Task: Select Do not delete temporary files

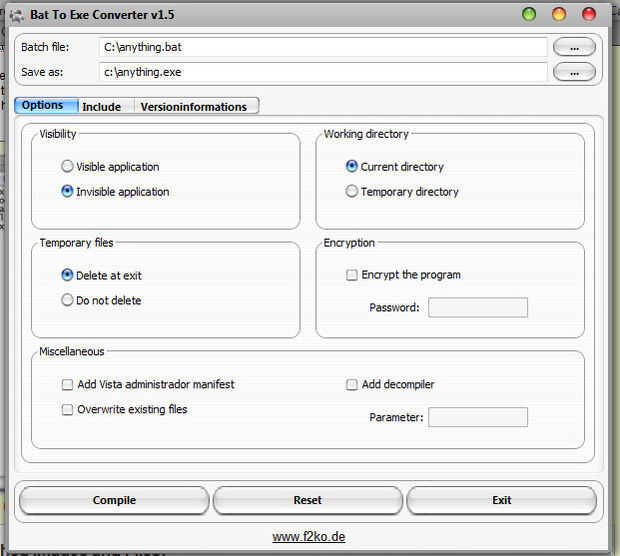Action: point(68,300)
